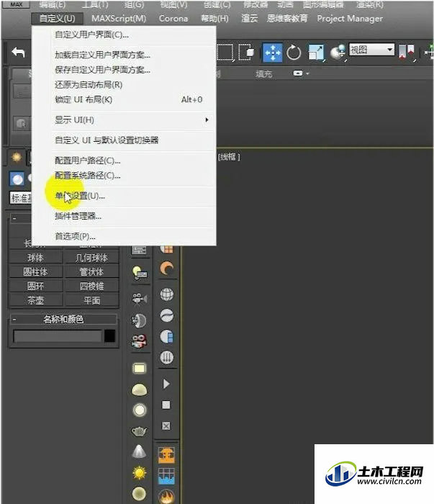Screen dimensions: 434x504
Task: Click the 管状体 primitive button
Action: click(91, 272)
